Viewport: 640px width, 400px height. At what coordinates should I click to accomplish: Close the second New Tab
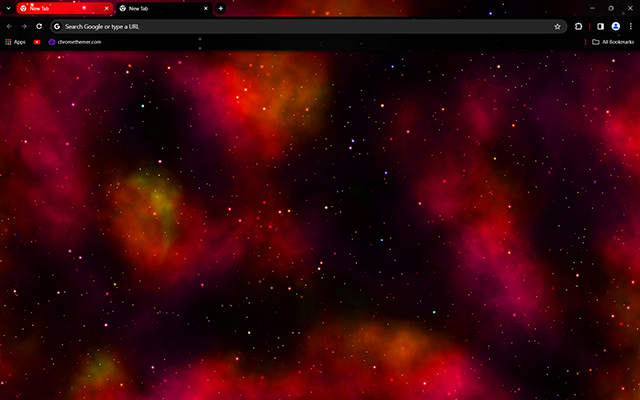(x=206, y=8)
